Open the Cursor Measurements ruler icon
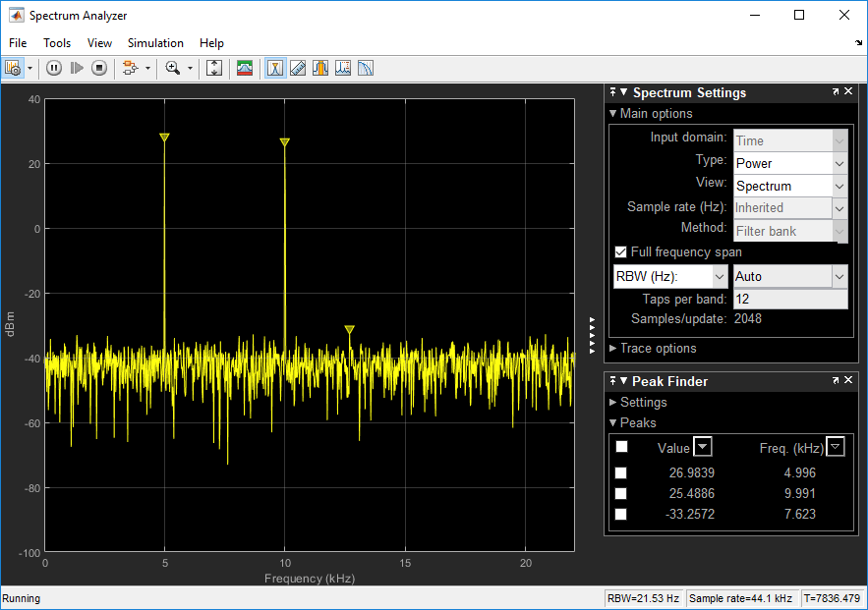The image size is (868, 610). tap(298, 68)
